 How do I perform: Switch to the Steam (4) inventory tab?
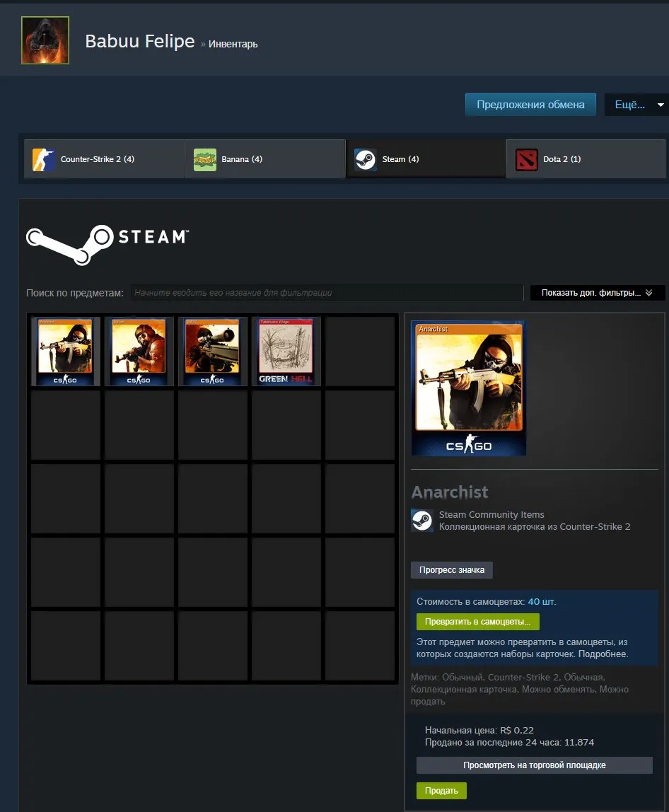426,159
